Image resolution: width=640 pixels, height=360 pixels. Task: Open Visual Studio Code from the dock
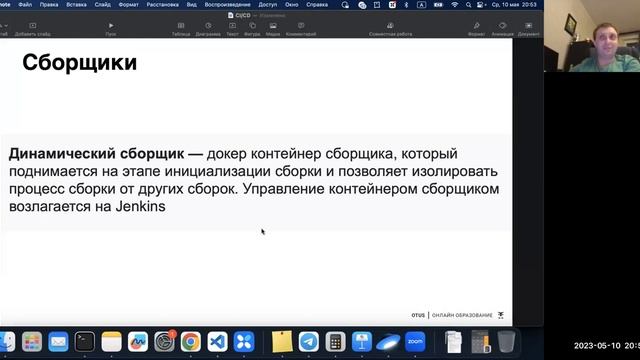coord(217,341)
